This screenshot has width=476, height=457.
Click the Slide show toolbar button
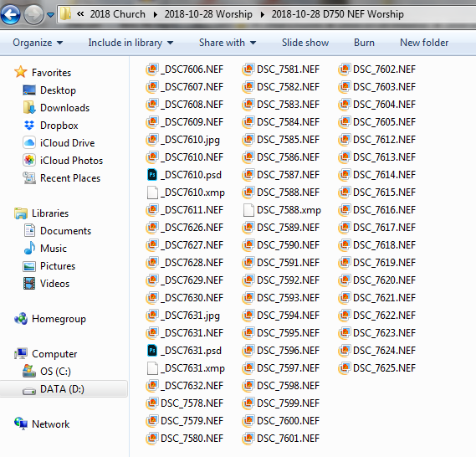(305, 43)
